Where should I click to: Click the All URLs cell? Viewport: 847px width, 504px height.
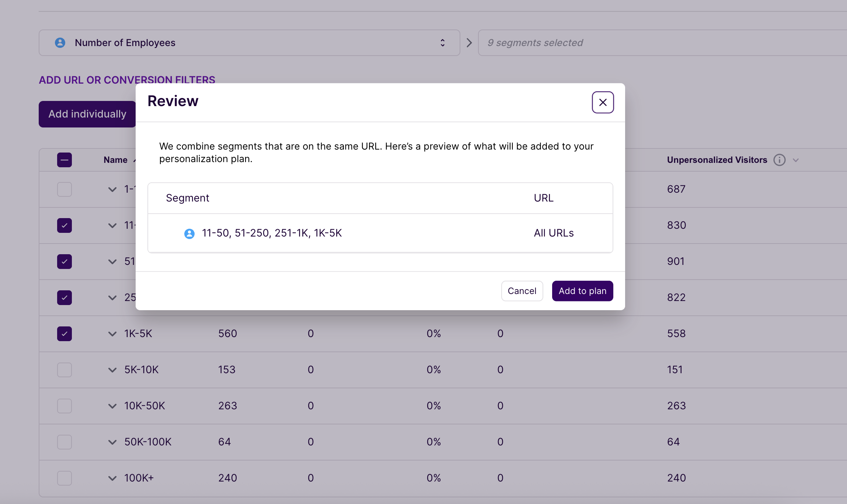coord(554,233)
